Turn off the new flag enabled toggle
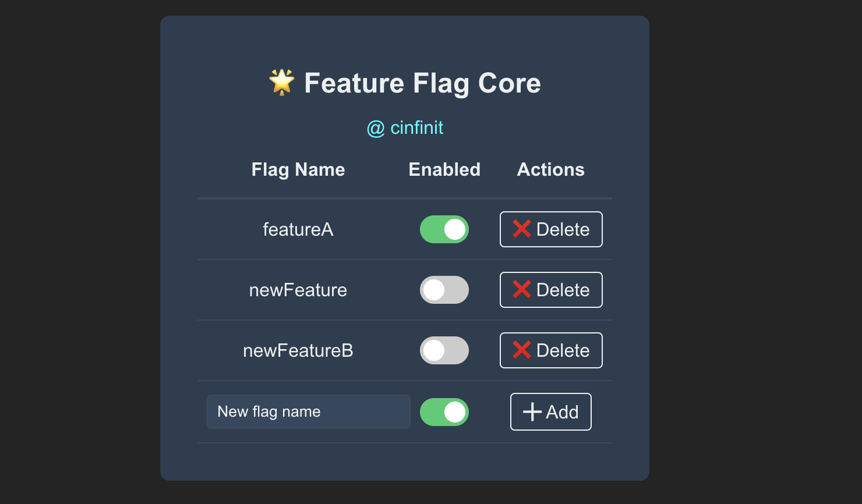The height and width of the screenshot is (504, 862). [x=444, y=412]
